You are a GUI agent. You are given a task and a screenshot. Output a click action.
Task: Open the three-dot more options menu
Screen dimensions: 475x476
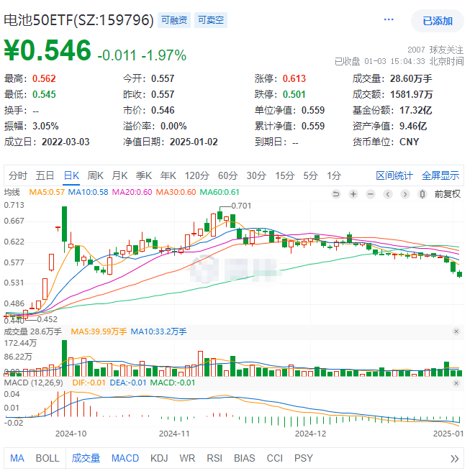point(389,21)
